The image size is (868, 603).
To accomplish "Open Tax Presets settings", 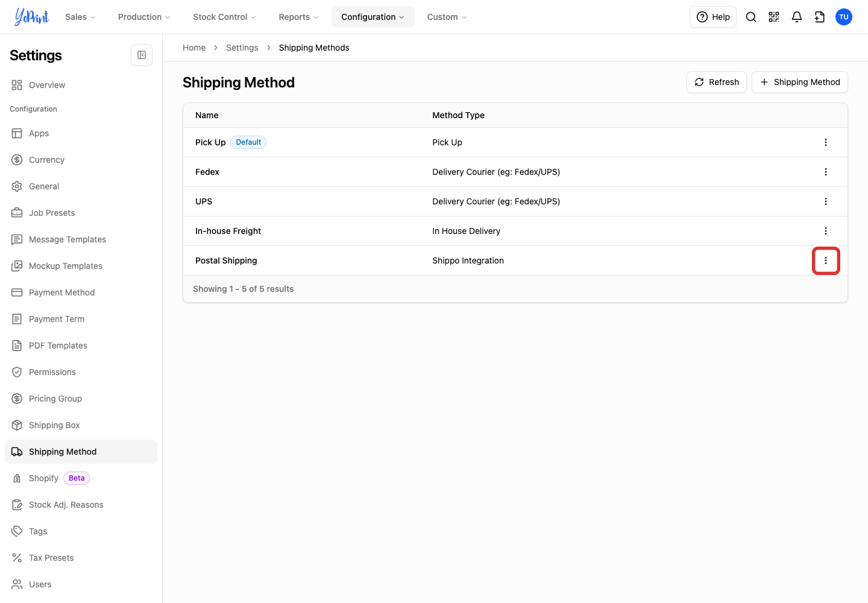I will click(x=81, y=558).
